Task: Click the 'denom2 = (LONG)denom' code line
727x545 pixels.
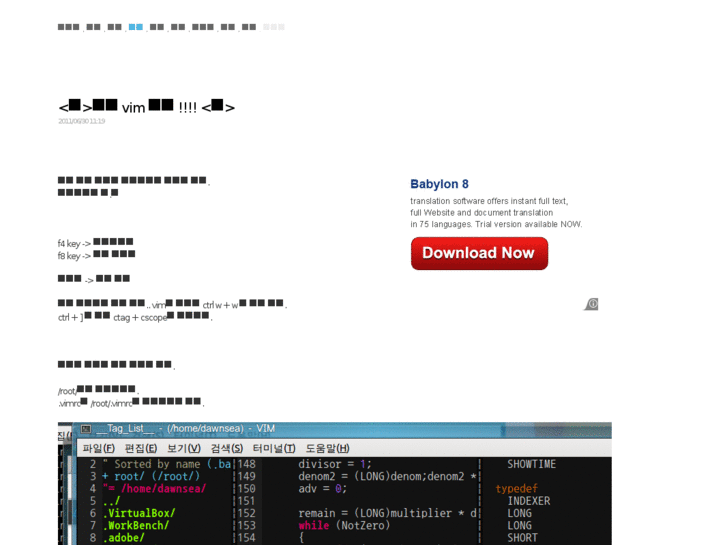Action: 387,476
